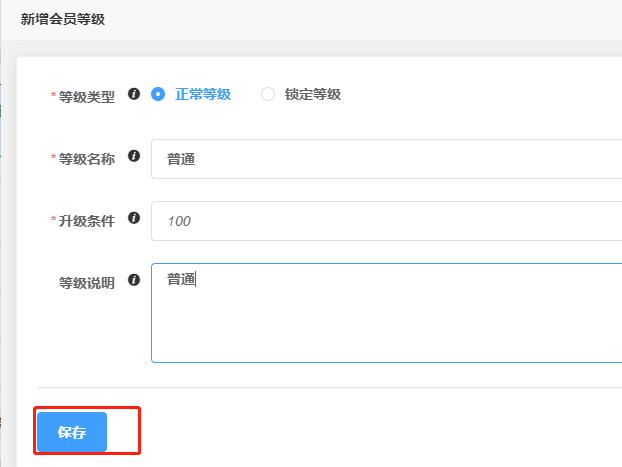The width and height of the screenshot is (622, 467).
Task: Focus the 升级条件 field with 100 placeholder
Action: [386, 221]
